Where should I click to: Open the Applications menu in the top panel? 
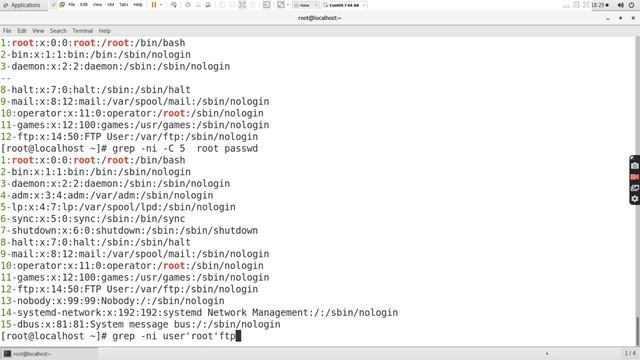[22, 5]
